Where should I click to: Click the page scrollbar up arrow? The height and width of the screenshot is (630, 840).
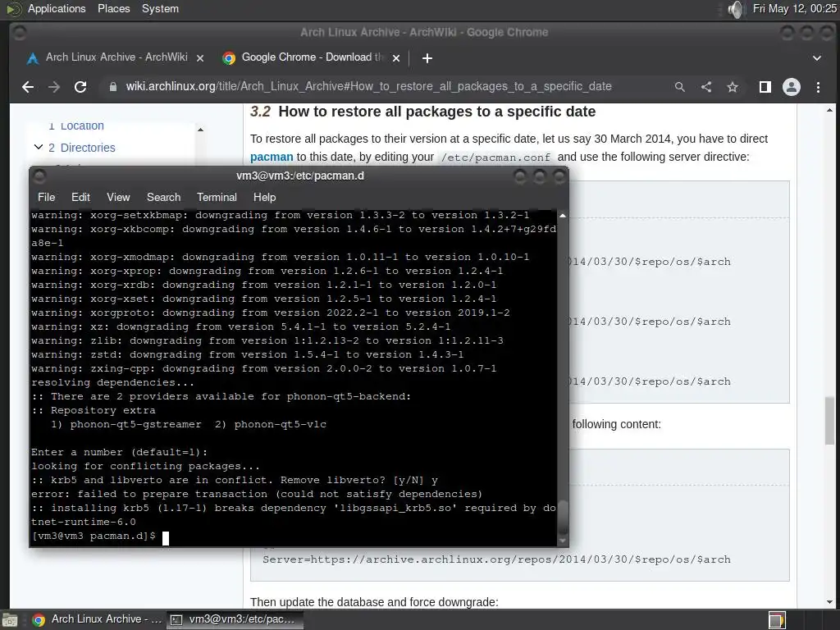coord(830,111)
